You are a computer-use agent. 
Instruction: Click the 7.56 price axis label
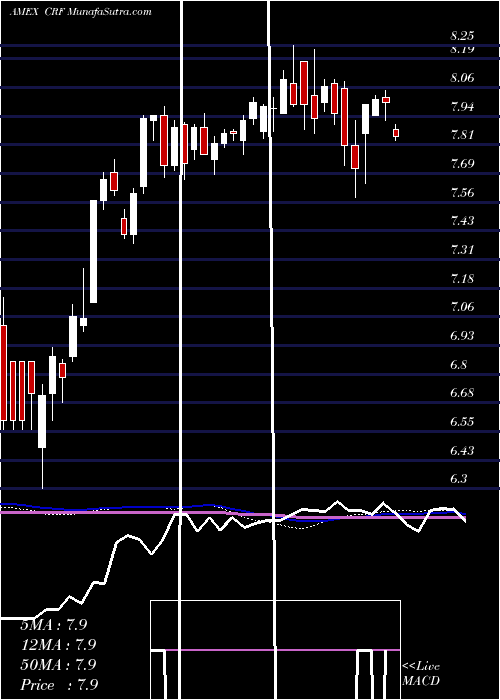pyautogui.click(x=462, y=193)
